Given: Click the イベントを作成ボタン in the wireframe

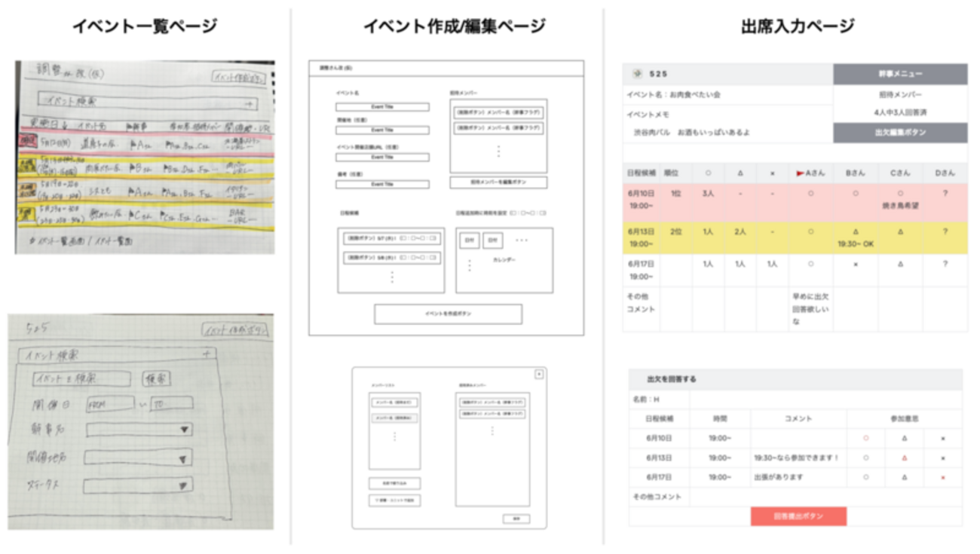Looking at the screenshot, I should 449,314.
